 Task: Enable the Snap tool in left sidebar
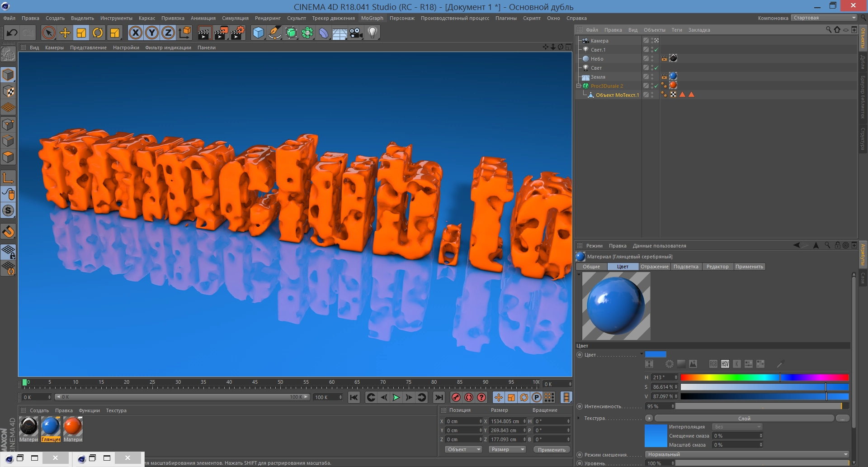(9, 232)
